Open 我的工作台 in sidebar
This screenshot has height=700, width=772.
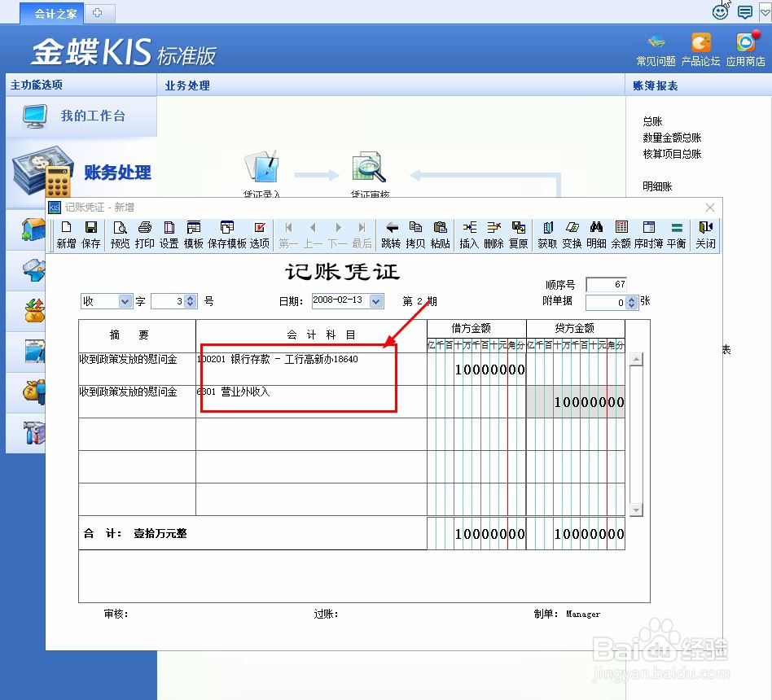(x=81, y=116)
